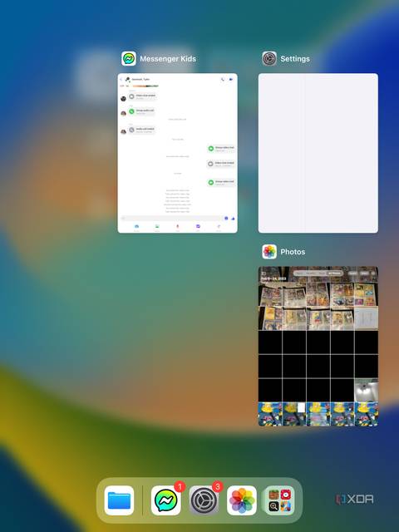Viewport: 399px width, 532px height.
Task: Open the blank Settings app preview card
Action: pos(318,153)
